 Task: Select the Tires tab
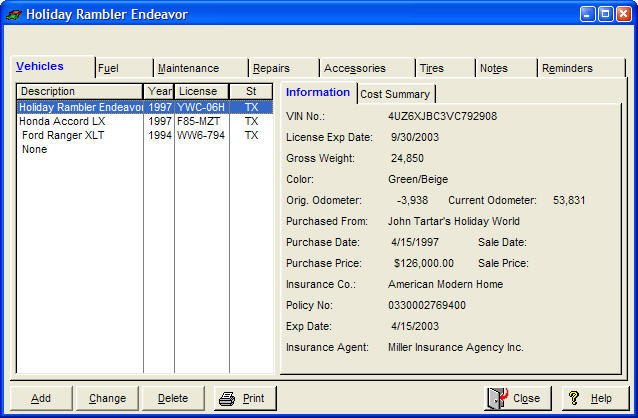[432, 68]
